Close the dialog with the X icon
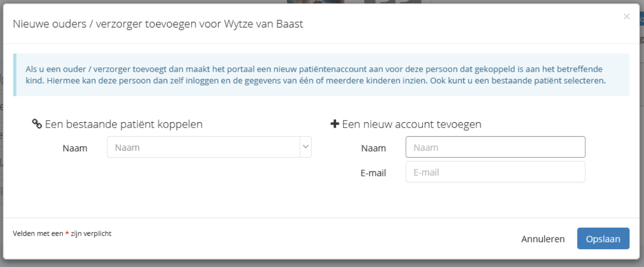Screen dimensions: 644x267 coord(626,17)
